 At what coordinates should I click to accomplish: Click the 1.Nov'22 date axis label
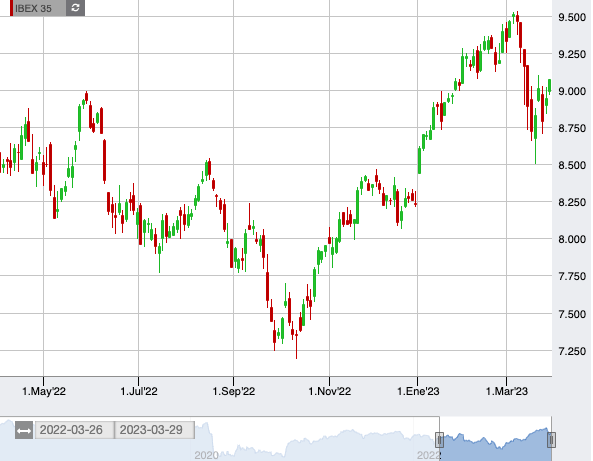pyautogui.click(x=329, y=391)
